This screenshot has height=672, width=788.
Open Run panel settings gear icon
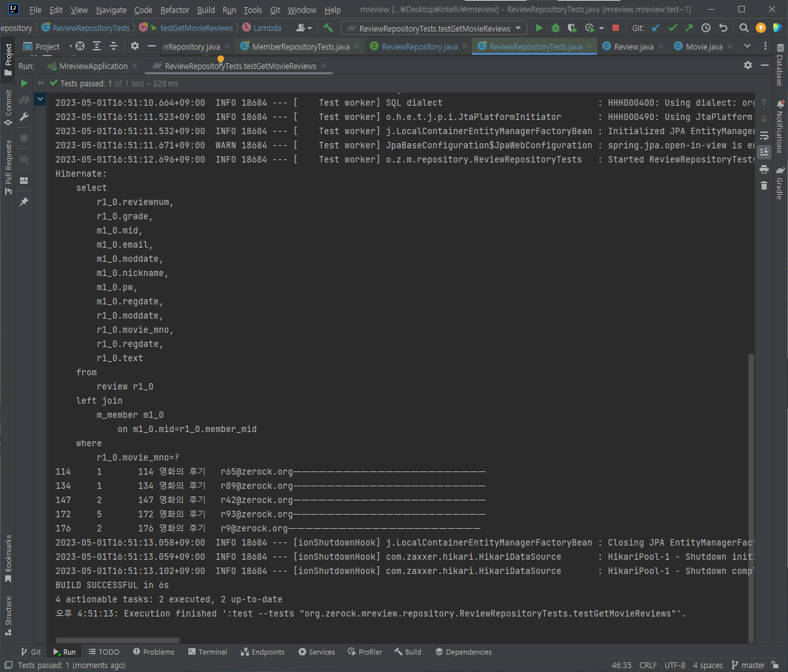[748, 65]
